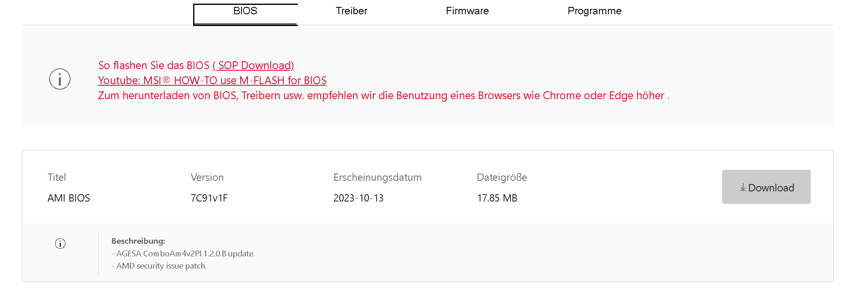This screenshot has width=868, height=299.
Task: Click the gray Download button's text label
Action: point(771,188)
